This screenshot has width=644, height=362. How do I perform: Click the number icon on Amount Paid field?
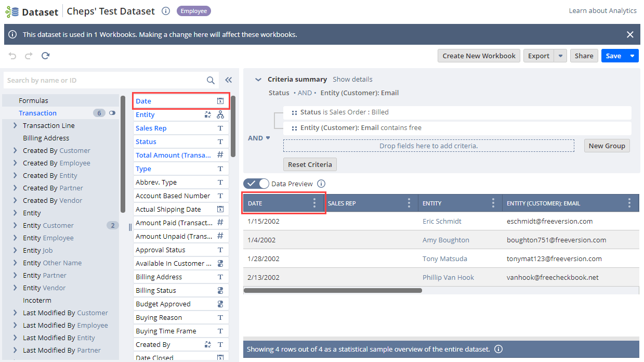[x=220, y=223]
